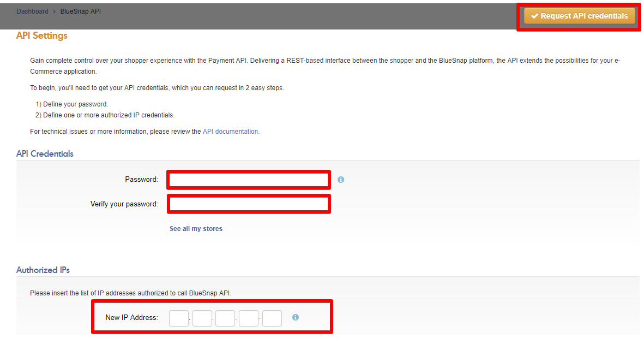Click the fourth IP address octet box

click(x=249, y=318)
